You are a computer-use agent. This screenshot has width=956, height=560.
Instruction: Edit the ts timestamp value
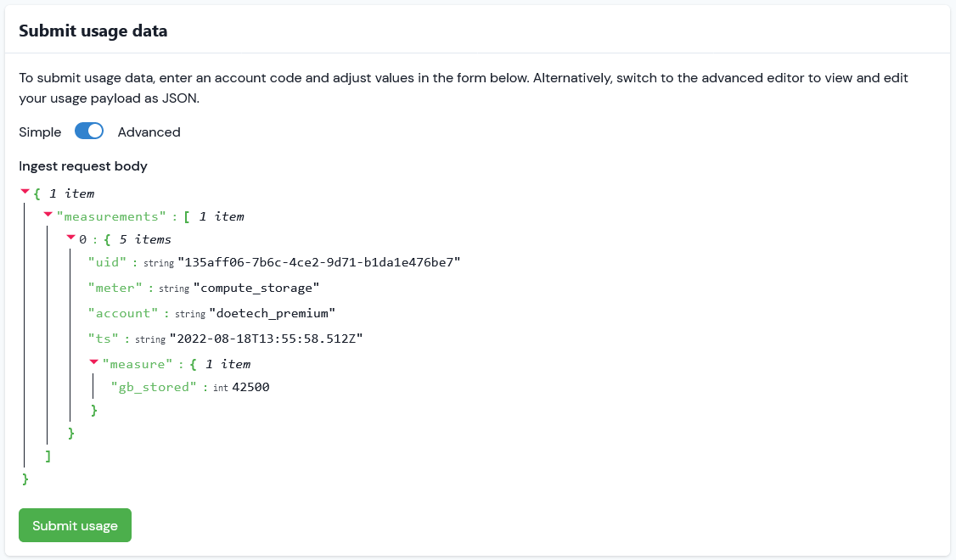click(266, 339)
